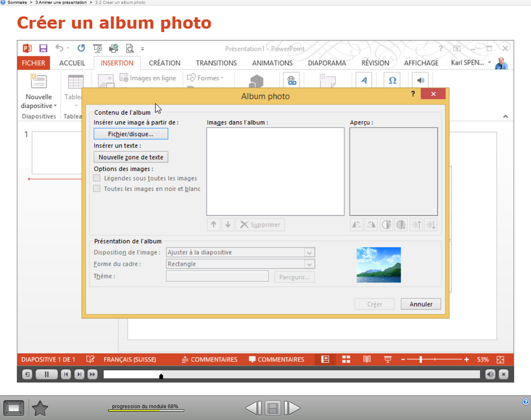Click the Save icon in quick access toolbar
Screen dimensions: 531x420
click(x=43, y=48)
